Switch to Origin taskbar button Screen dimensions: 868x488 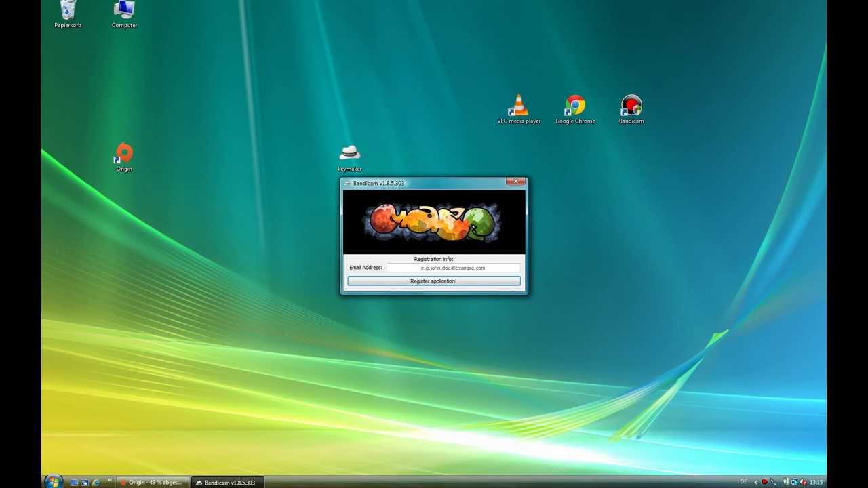[x=153, y=483]
